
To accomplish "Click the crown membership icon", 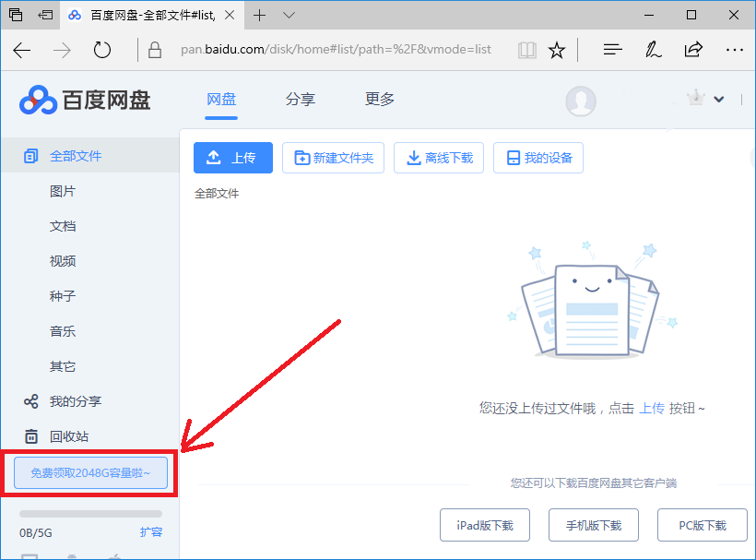I will coord(696,98).
